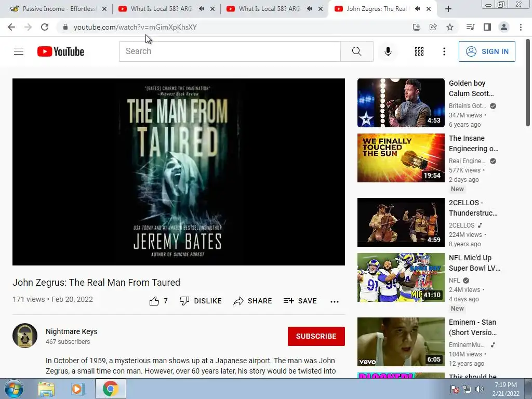Open YouTube settings three-dot menu
Image resolution: width=532 pixels, height=399 pixels.
click(444, 51)
